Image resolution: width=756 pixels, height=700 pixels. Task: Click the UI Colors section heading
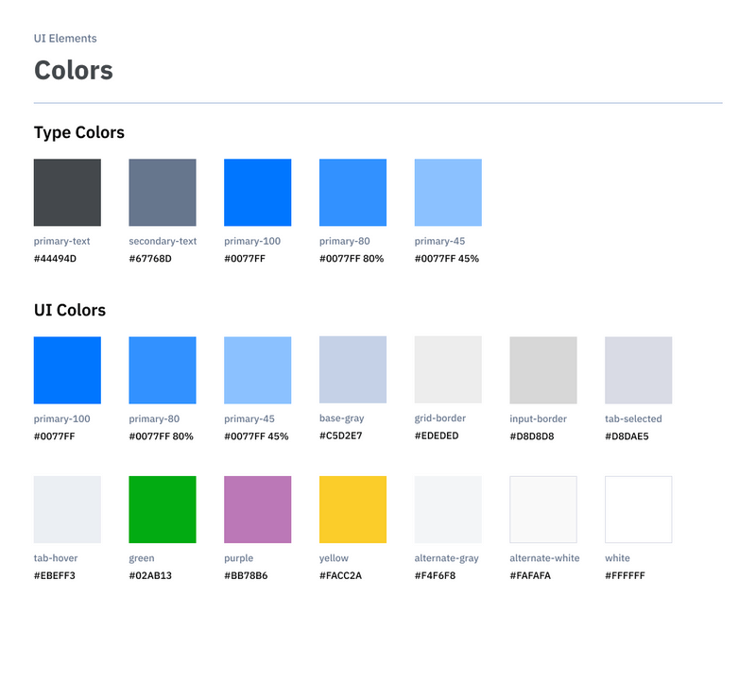[70, 311]
